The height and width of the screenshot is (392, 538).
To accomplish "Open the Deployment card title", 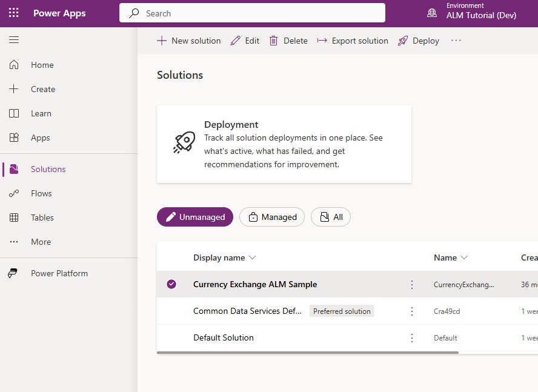I will 231,125.
